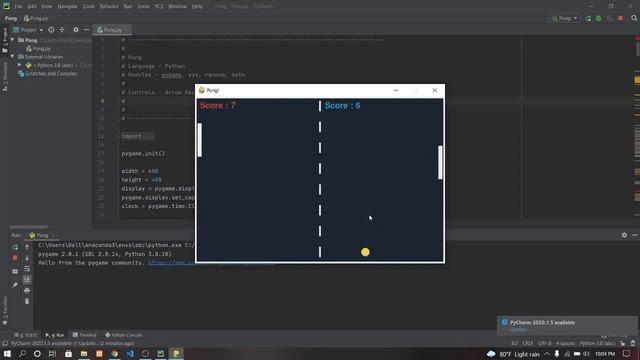Open the Tools menu

tap(143, 7)
